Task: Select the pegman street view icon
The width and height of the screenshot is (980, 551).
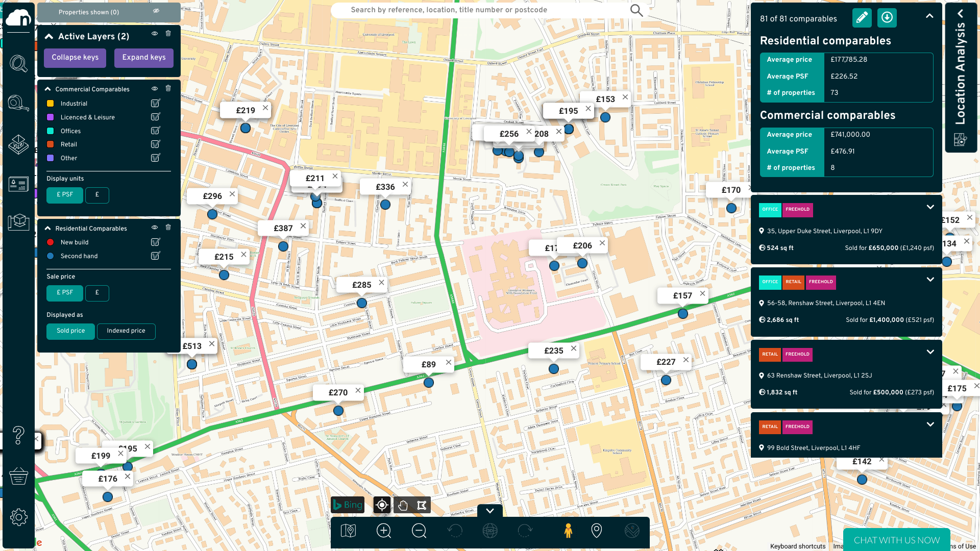Action: click(568, 531)
